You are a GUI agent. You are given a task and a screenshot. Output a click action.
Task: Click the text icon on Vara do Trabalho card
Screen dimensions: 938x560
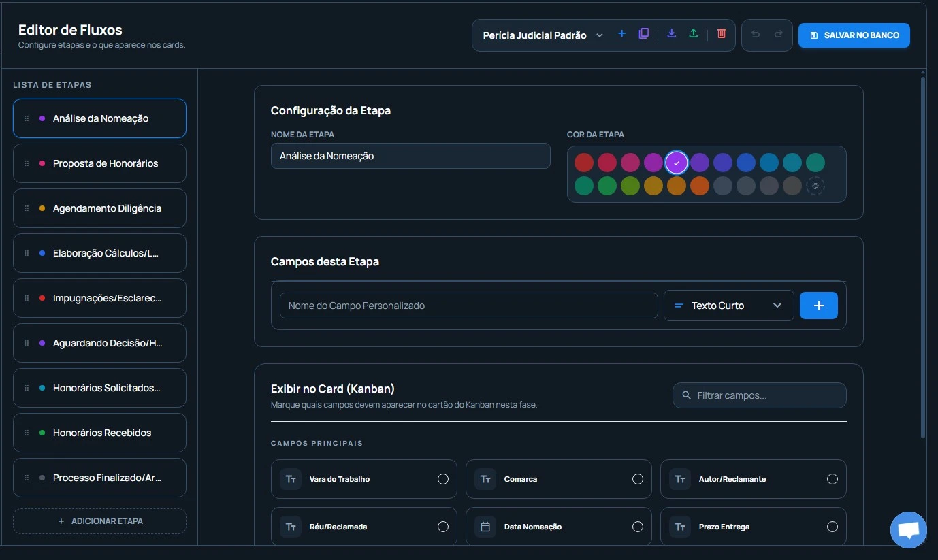point(291,479)
